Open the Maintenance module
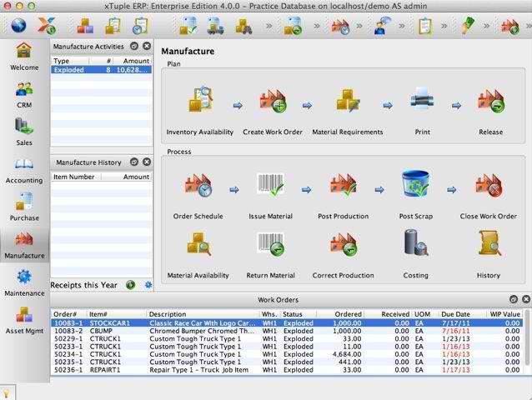 point(24,283)
